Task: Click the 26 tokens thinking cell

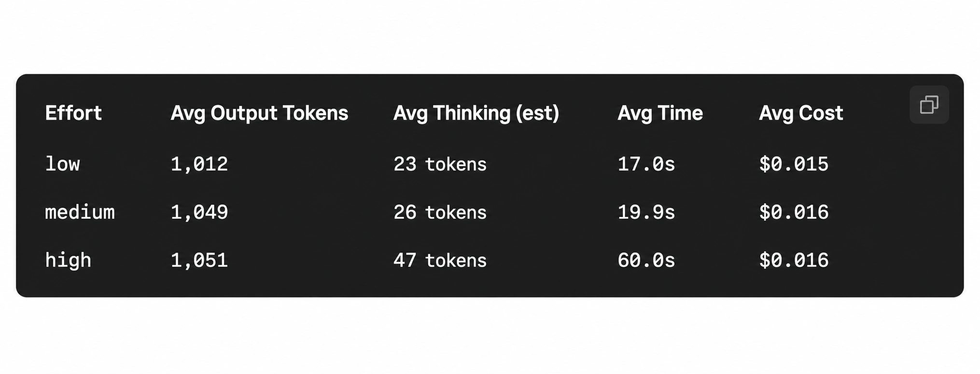Action: tap(440, 212)
